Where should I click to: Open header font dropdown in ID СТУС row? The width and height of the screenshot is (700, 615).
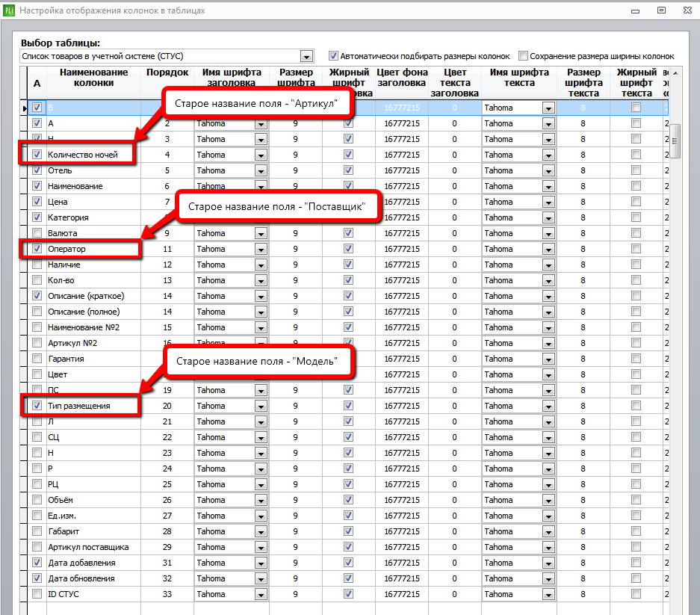pos(261,595)
